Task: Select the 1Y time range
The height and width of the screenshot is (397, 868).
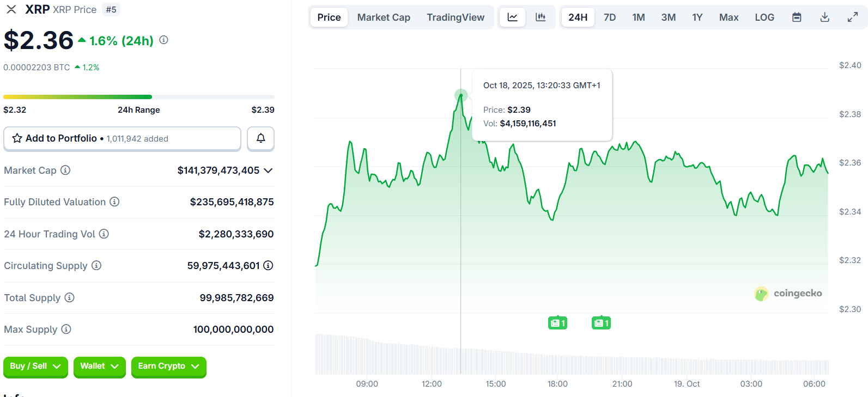Action: tap(697, 17)
